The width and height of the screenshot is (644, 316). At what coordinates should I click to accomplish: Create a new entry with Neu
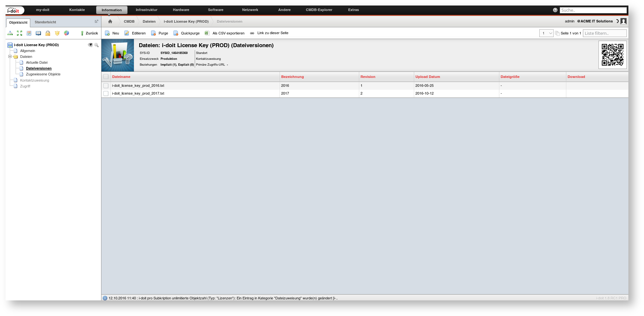tap(112, 33)
